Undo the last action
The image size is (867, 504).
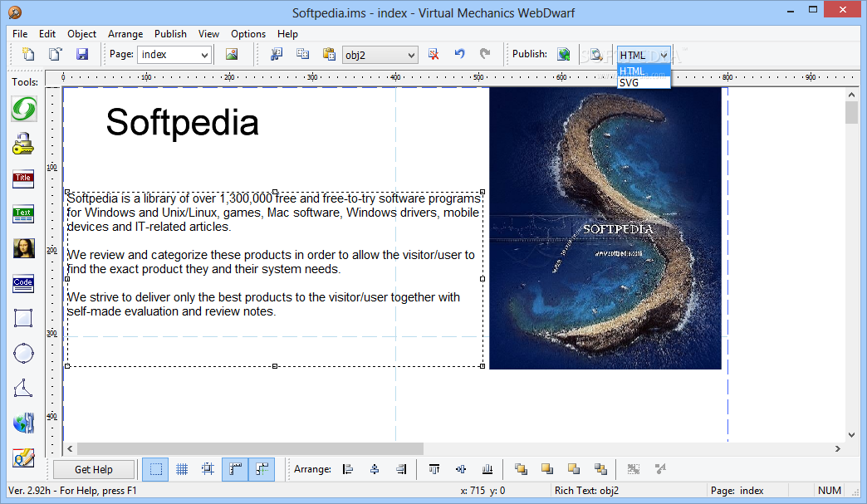(459, 54)
